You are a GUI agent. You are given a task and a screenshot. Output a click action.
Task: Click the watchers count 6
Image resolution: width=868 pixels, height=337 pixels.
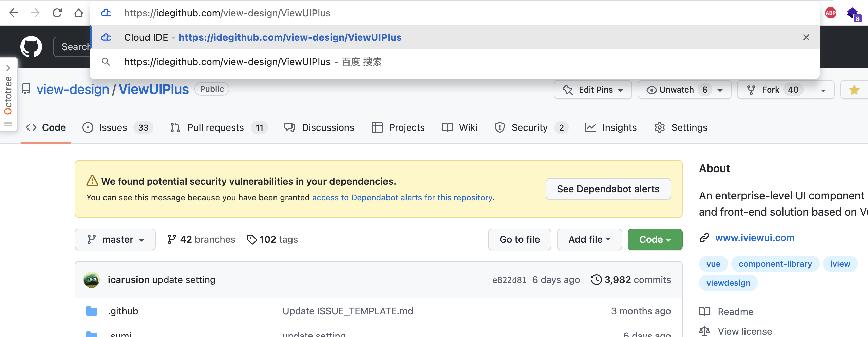pos(705,90)
